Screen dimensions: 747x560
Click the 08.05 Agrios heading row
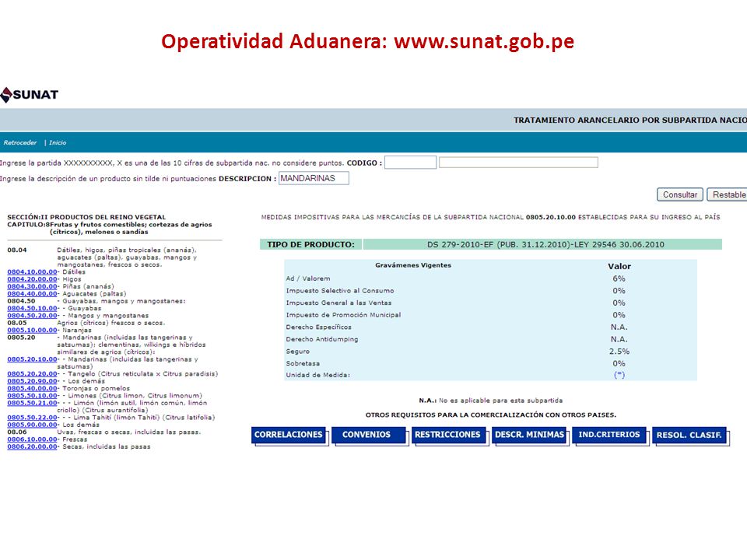coord(86,323)
